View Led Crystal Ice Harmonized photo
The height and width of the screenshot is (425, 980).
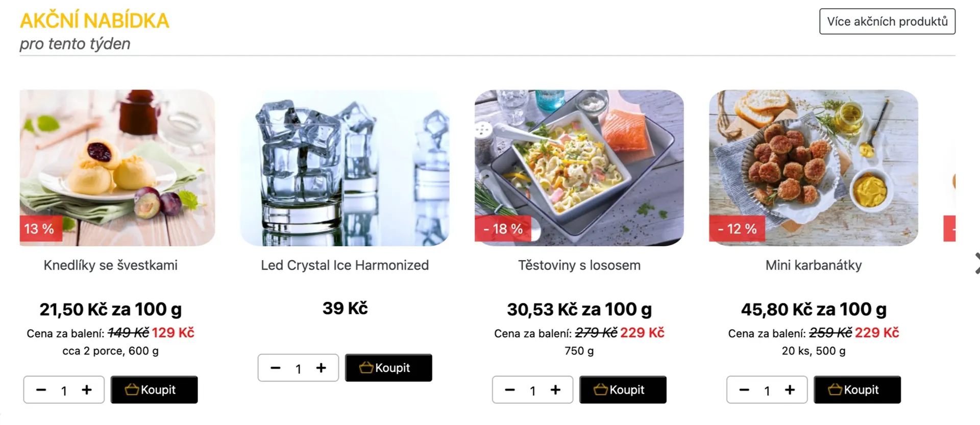[345, 168]
